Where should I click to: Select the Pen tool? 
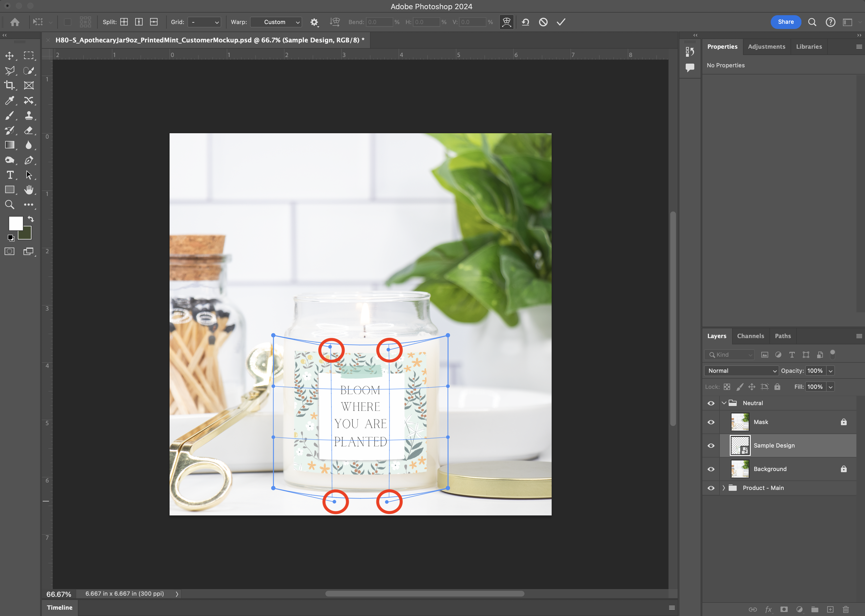pyautogui.click(x=29, y=160)
